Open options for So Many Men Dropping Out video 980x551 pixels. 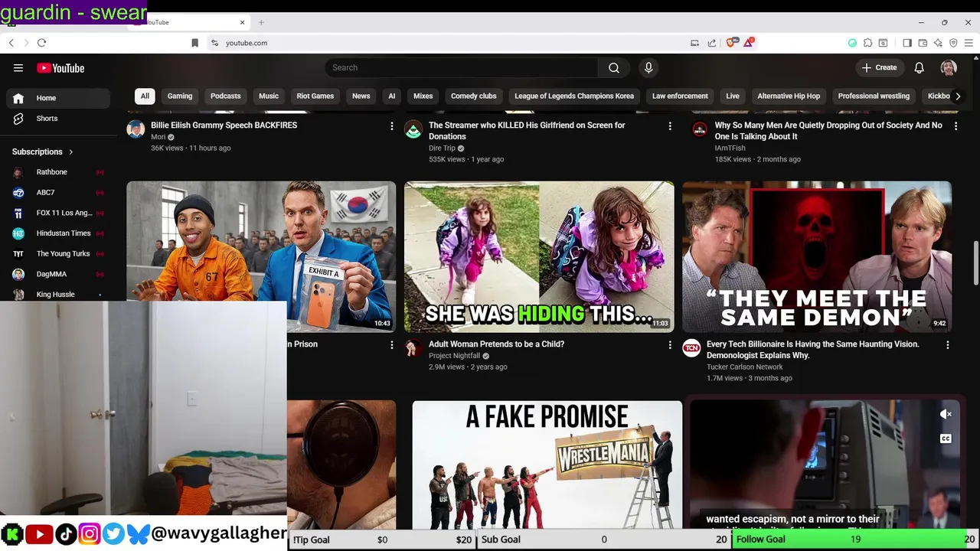(x=955, y=126)
